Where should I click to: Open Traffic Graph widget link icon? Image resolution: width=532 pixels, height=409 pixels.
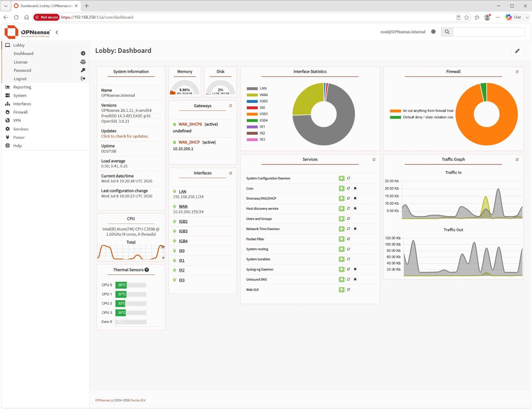click(517, 160)
